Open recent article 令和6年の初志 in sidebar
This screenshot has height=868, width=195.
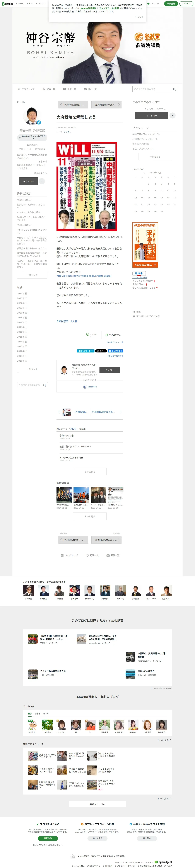coord(24,200)
